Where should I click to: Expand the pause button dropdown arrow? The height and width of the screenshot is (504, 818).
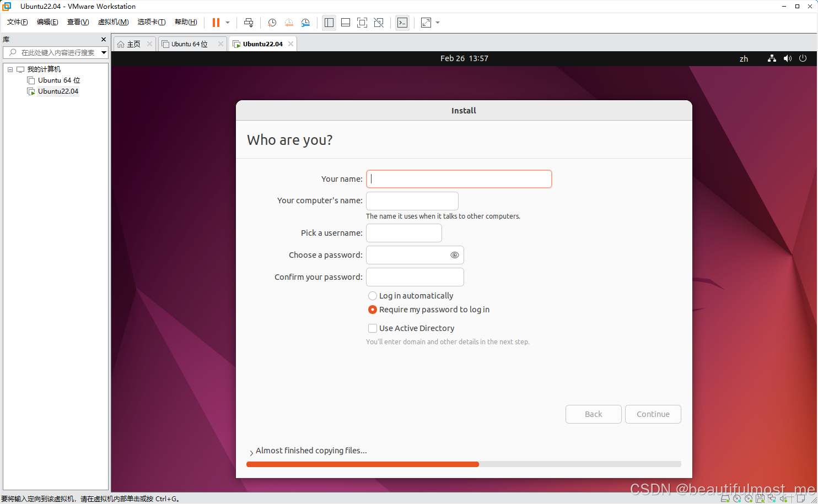pyautogui.click(x=227, y=23)
